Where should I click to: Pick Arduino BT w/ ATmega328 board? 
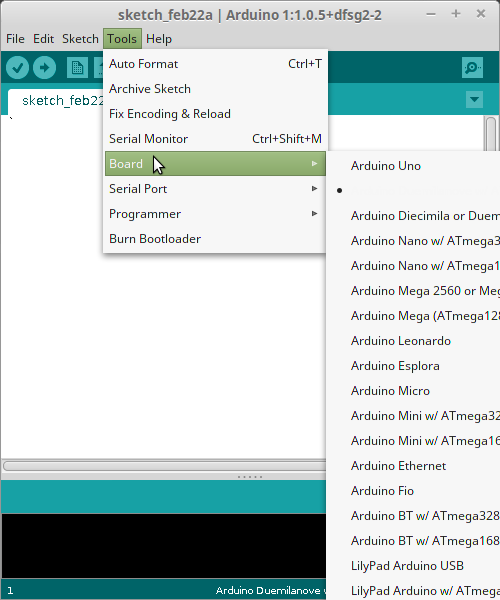(414, 516)
